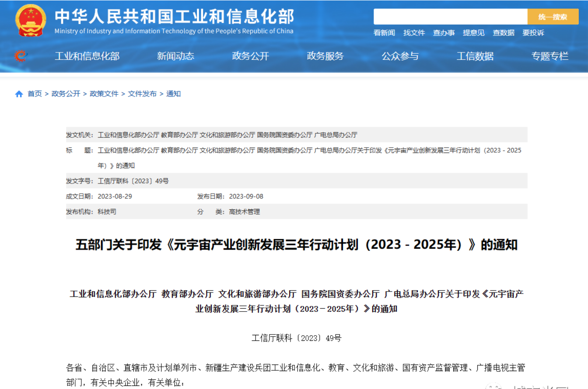Open the 公众参与 navigation menu
Screen dimensions: 588x389
400,56
